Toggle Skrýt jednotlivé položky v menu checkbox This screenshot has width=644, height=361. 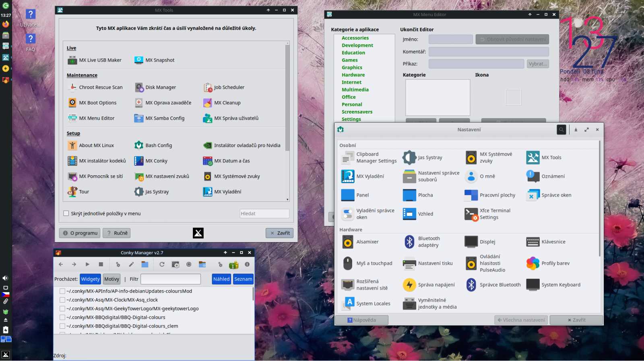click(x=66, y=214)
